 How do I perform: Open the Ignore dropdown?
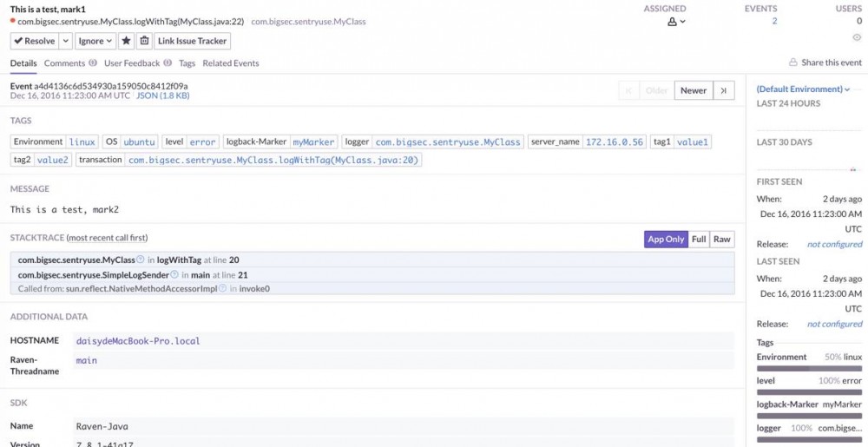click(x=95, y=41)
